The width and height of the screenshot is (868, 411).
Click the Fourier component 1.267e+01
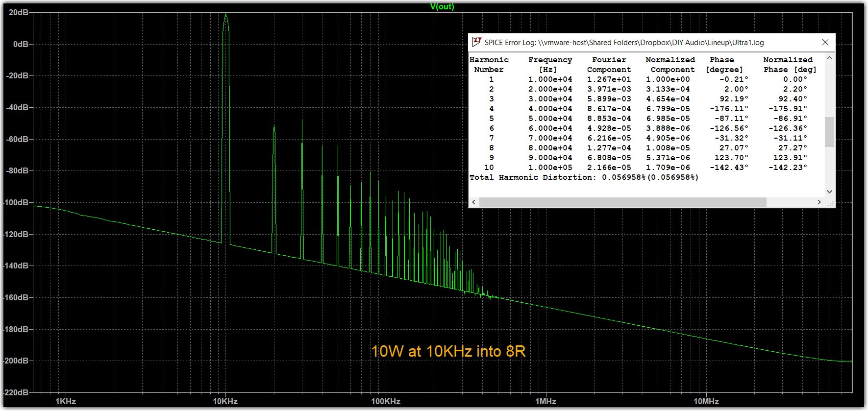tap(609, 79)
